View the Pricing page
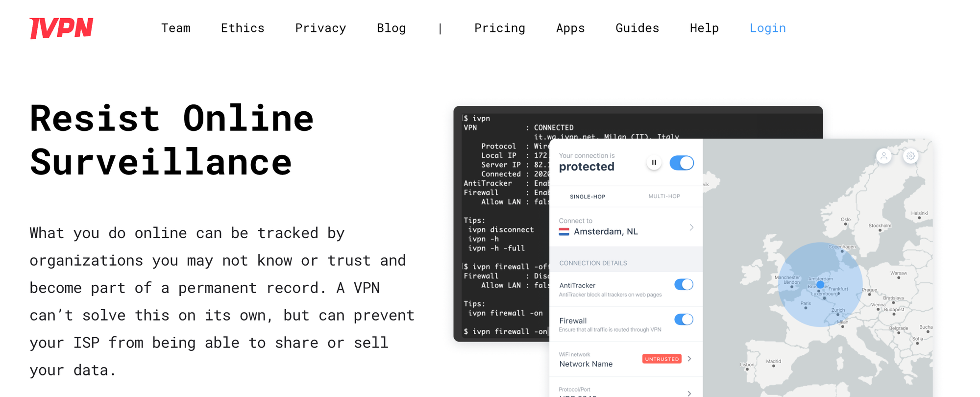Screen dimensions: 980x397 [x=500, y=28]
